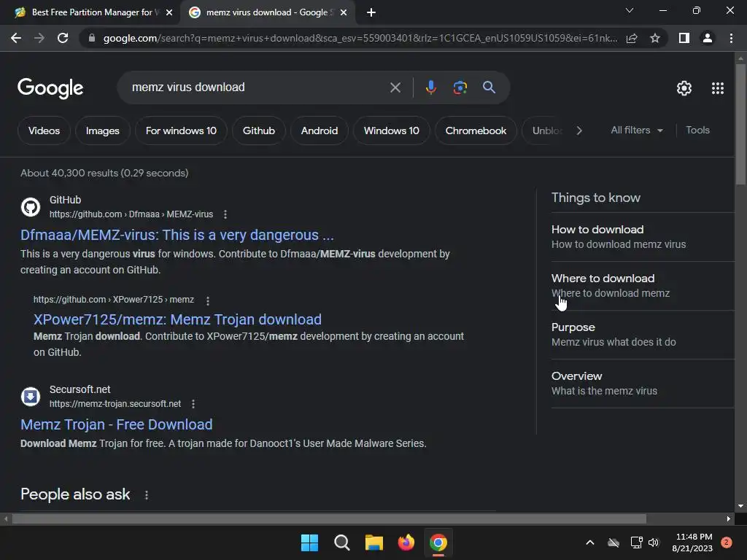The width and height of the screenshot is (747, 560).
Task: Open File Explorer from taskbar
Action: 374,542
